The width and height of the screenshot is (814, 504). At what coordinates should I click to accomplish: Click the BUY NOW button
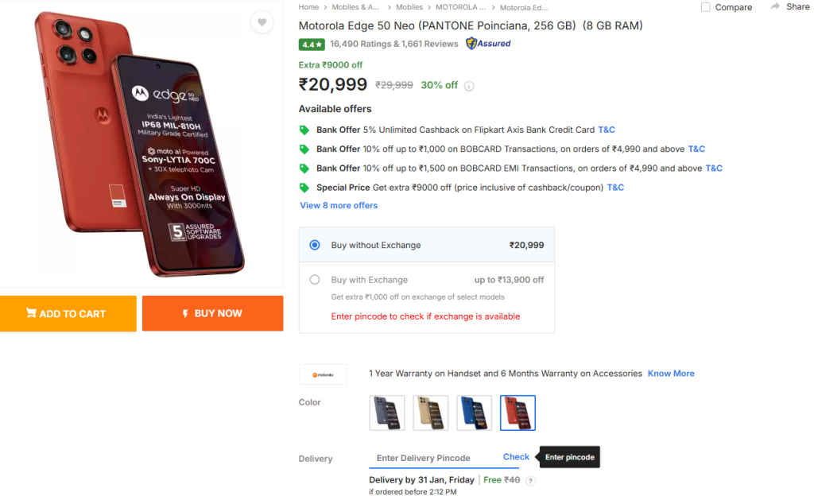(x=212, y=313)
